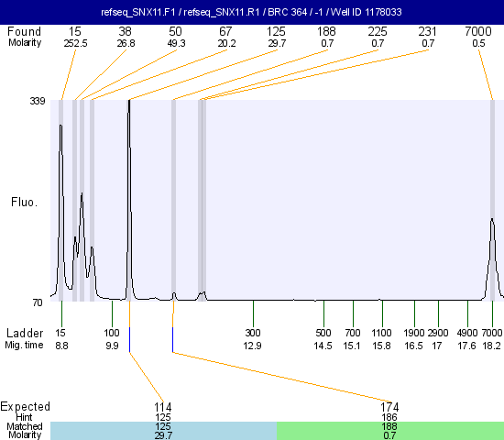The image size is (504, 440).
Task: Click the small 188 bp peak in trace
Action: point(174,296)
